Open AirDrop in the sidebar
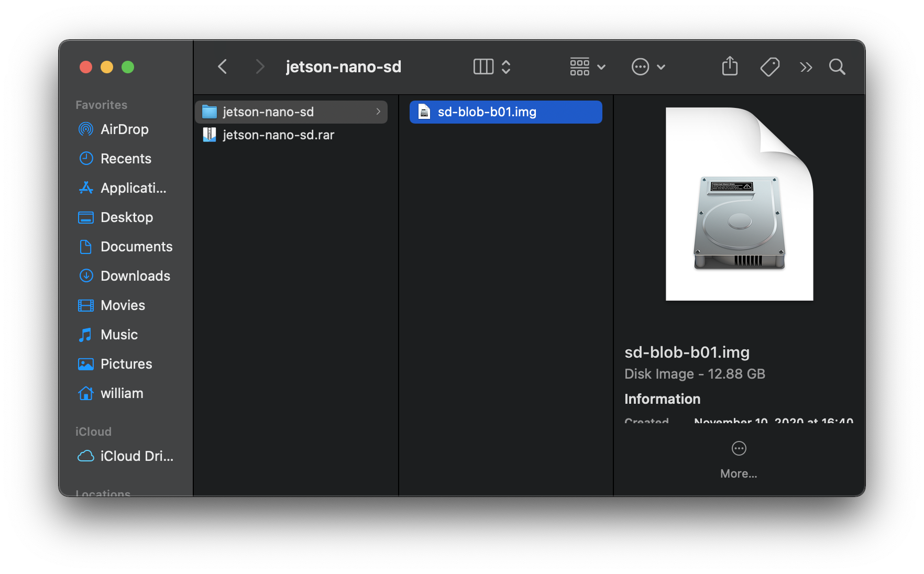Image resolution: width=924 pixels, height=574 pixels. click(124, 129)
